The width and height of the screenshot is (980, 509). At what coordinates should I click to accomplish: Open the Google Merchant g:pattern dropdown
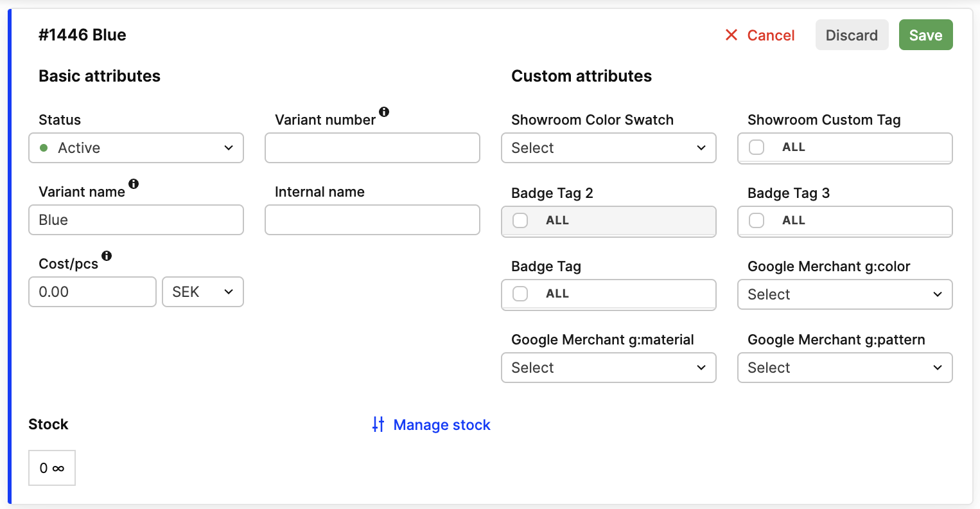(x=844, y=368)
